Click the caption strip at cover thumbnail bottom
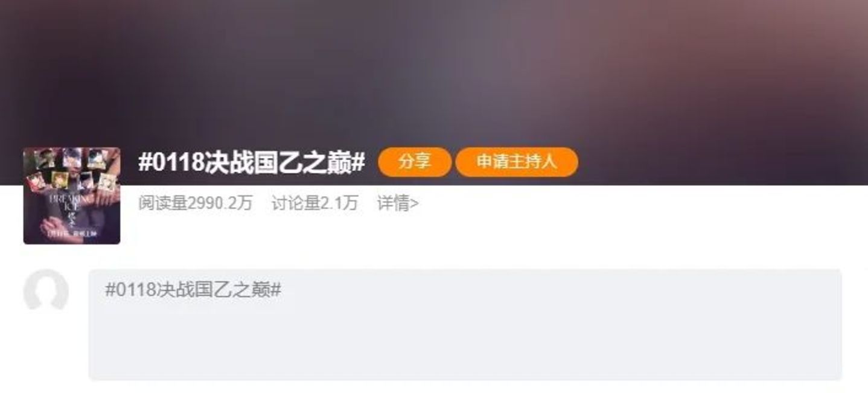This screenshot has width=868, height=393. click(x=72, y=234)
